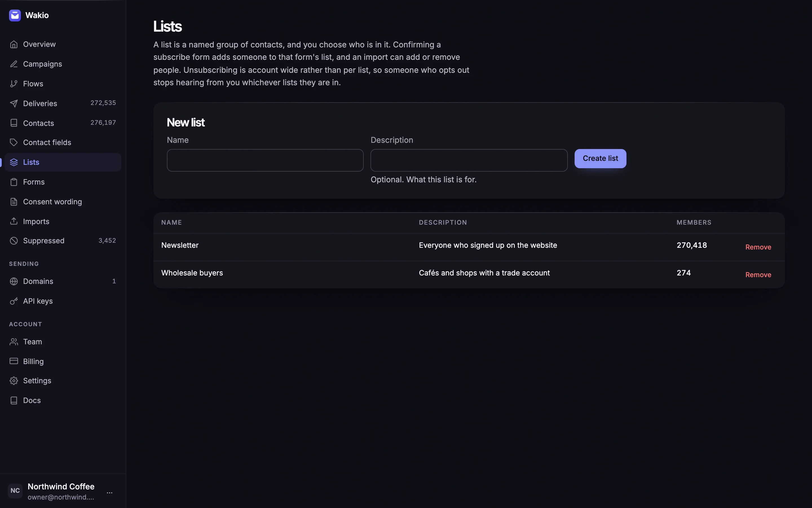Image resolution: width=812 pixels, height=508 pixels.
Task: Click the Suppressed count 3,452
Action: (107, 240)
